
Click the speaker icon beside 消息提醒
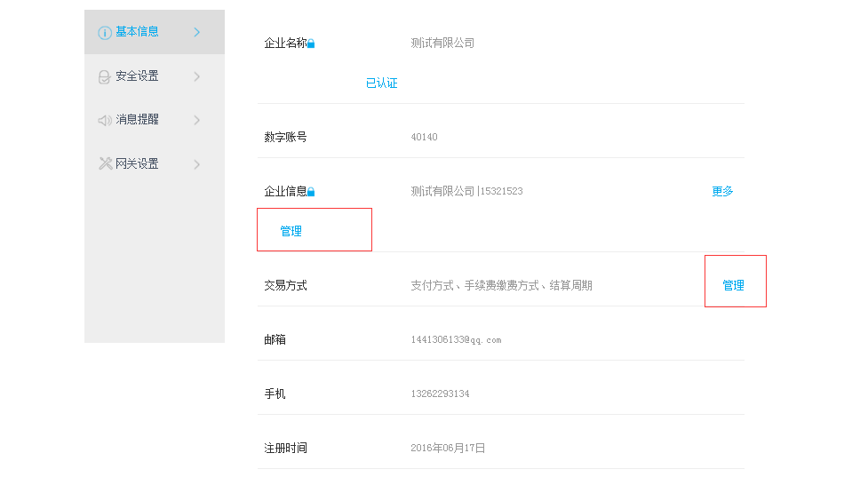point(105,120)
